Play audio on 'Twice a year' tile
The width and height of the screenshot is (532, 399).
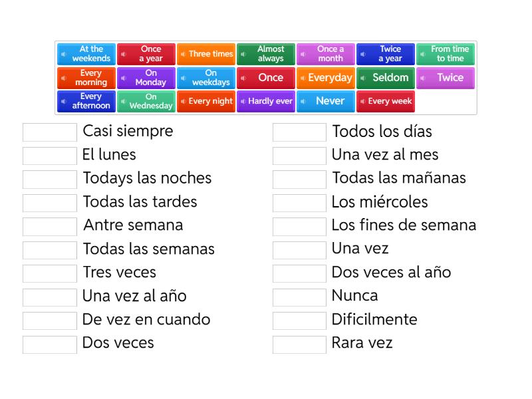coord(362,54)
